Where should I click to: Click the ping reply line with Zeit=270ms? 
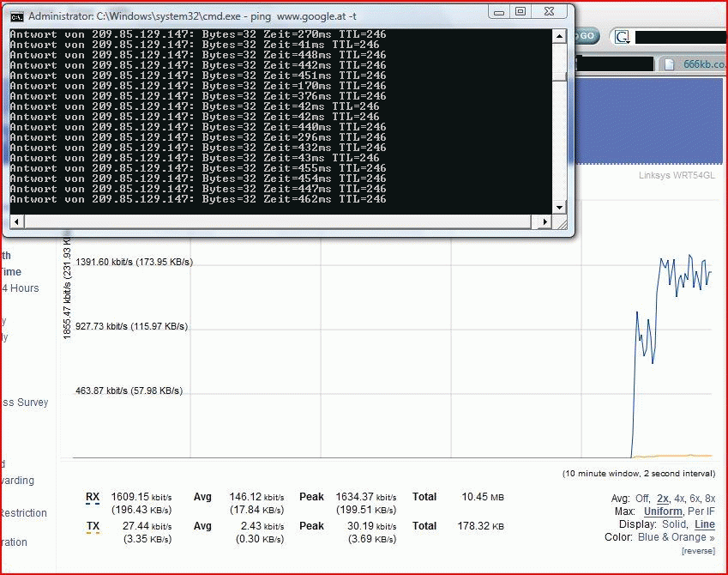198,34
